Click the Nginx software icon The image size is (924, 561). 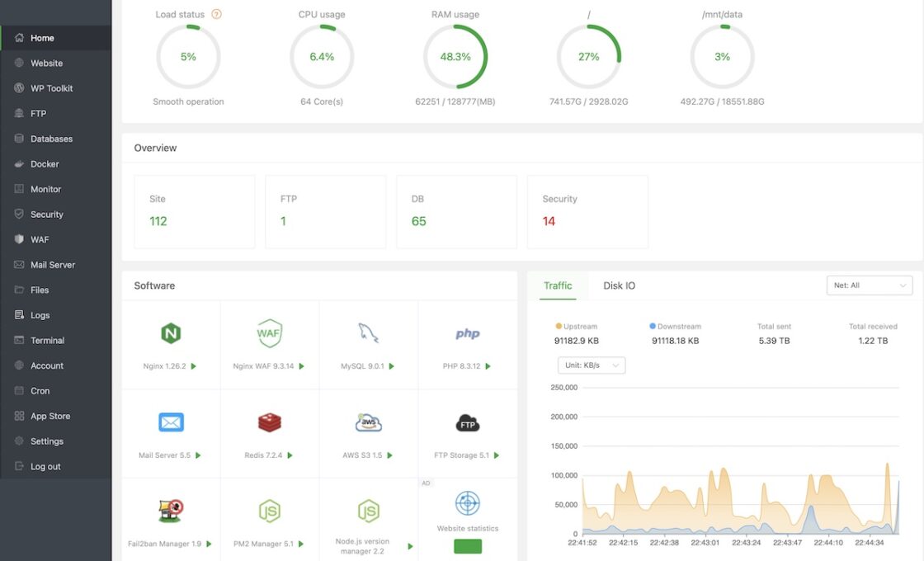pos(171,333)
